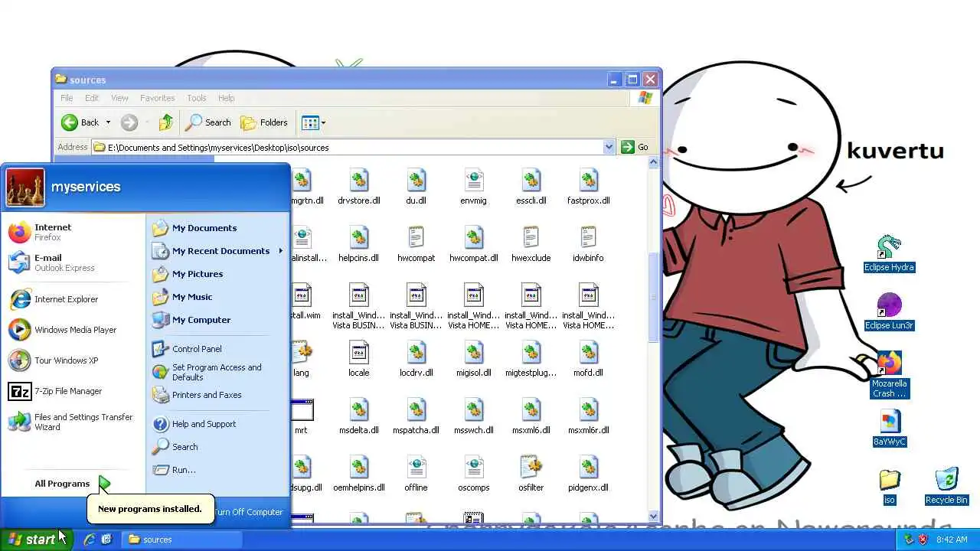Toggle the Folders pane button
The width and height of the screenshot is (980, 551).
pyautogui.click(x=264, y=122)
